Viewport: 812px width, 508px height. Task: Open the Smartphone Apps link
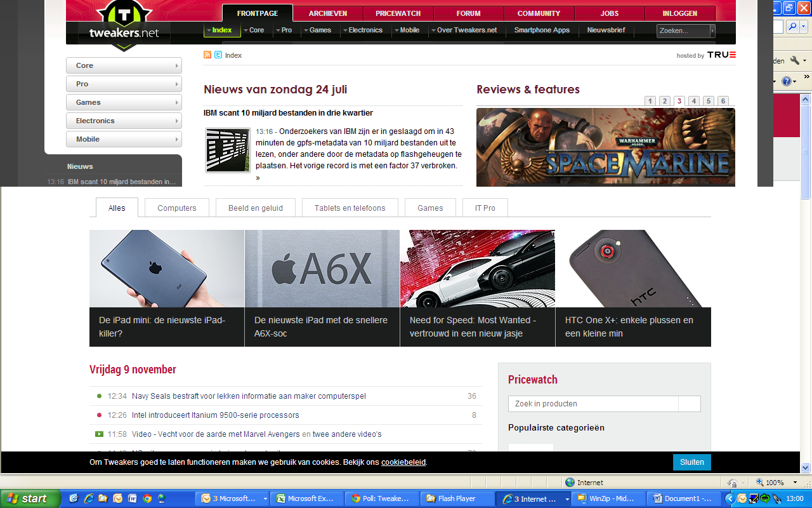542,30
